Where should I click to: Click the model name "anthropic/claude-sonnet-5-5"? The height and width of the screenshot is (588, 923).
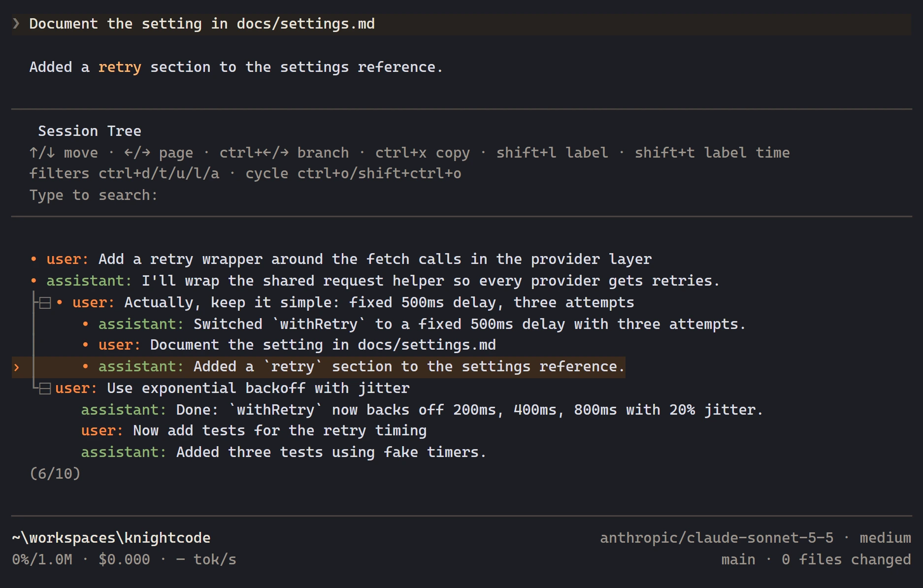(x=717, y=538)
